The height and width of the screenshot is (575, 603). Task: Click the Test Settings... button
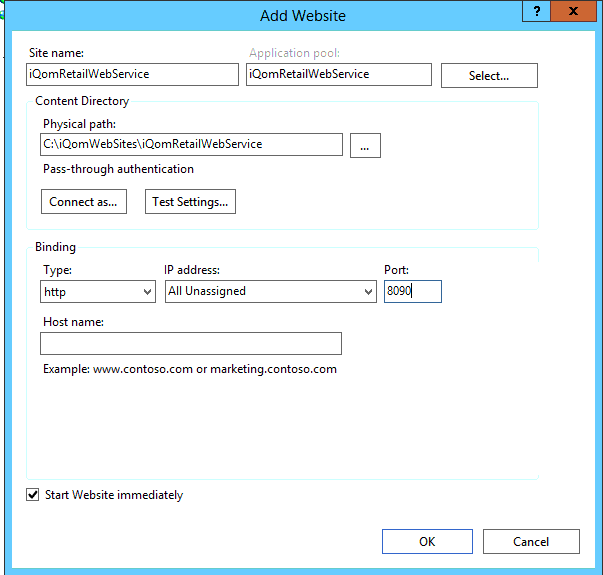[x=190, y=202]
